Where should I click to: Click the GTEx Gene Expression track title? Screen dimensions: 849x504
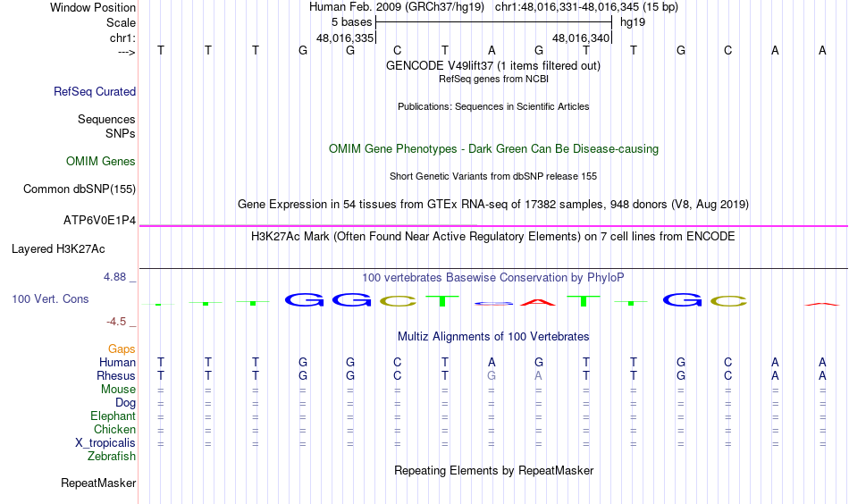[x=493, y=204]
